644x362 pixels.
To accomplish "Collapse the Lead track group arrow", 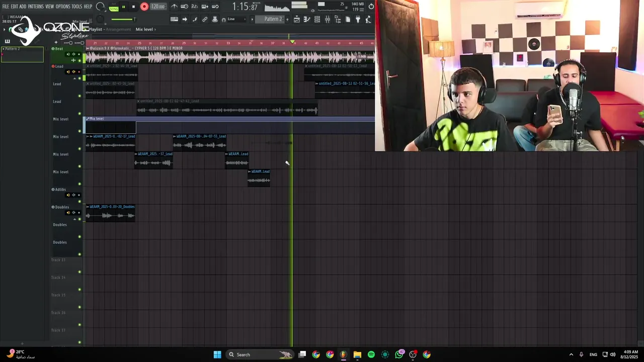I will 74,78.
